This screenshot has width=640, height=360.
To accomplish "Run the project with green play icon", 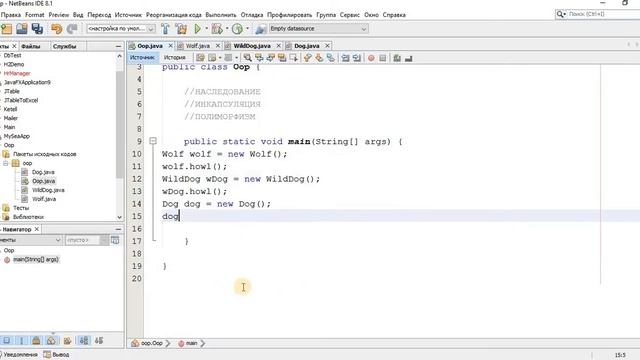I will click(198, 29).
